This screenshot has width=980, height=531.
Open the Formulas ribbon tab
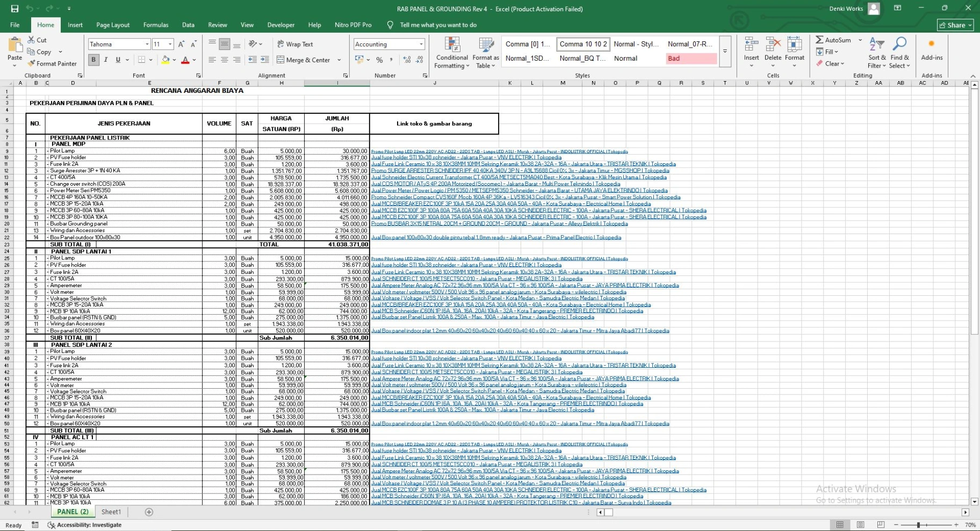click(x=156, y=25)
